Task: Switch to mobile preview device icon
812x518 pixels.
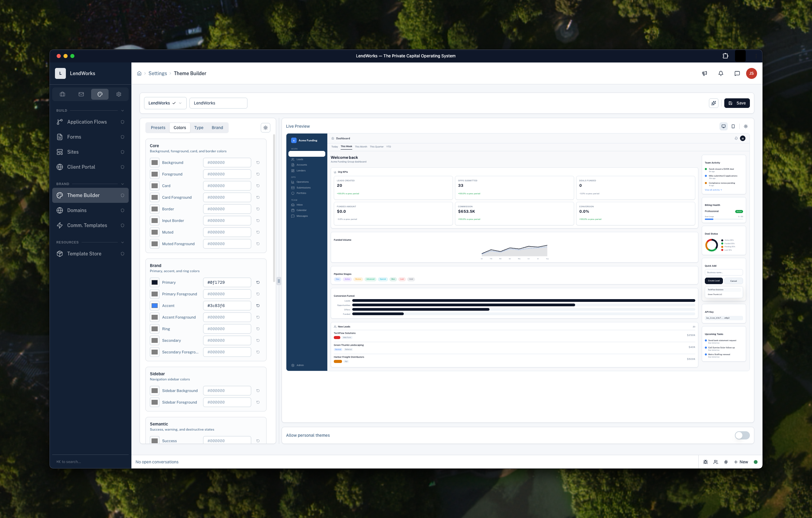Action: click(x=733, y=126)
